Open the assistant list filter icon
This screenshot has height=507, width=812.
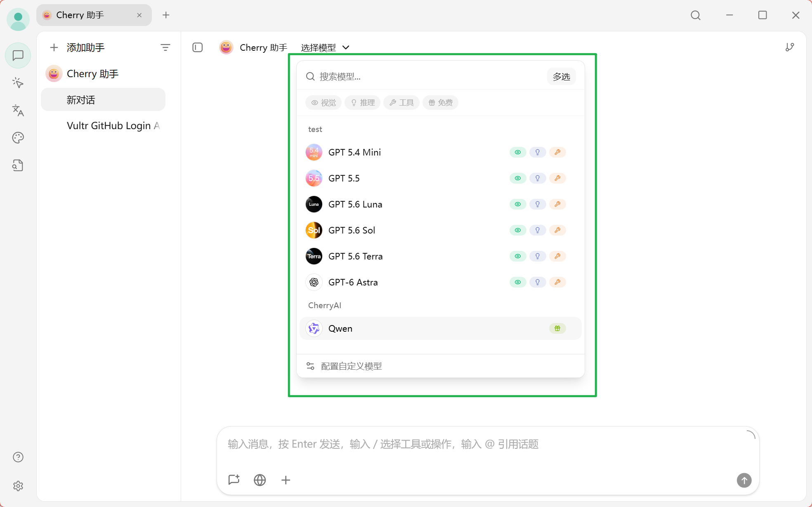pos(165,48)
